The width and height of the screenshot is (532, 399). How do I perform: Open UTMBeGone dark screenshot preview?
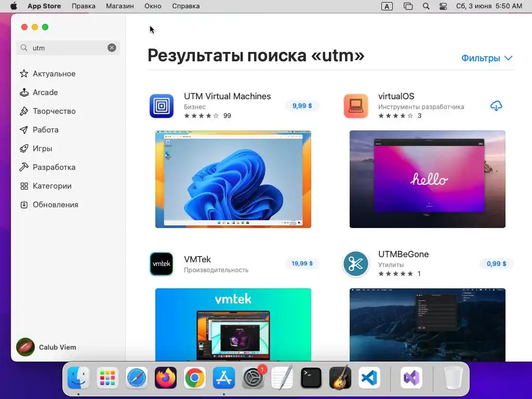tap(428, 325)
